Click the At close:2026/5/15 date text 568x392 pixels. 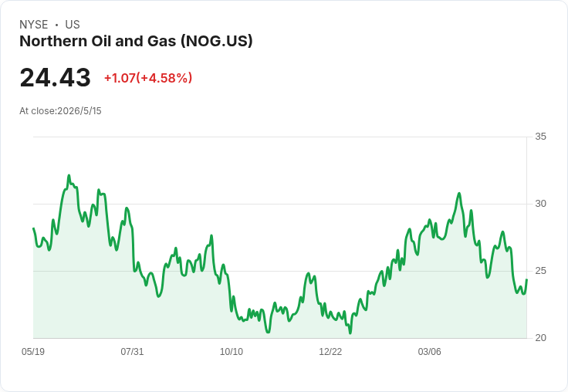60,111
